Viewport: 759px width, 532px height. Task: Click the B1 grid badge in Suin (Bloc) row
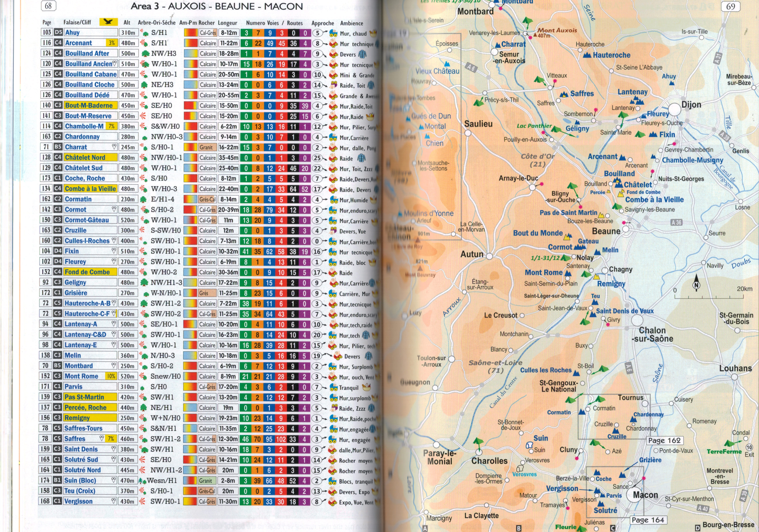click(57, 480)
